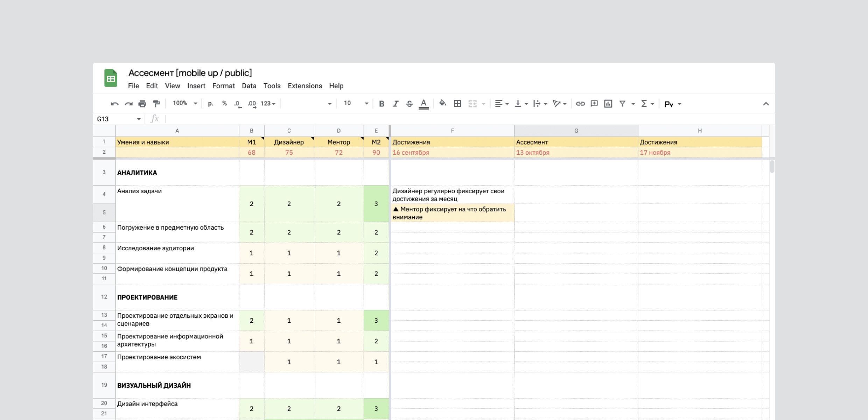Open the Text color picker
Screen dimensions: 868x420
[423, 104]
